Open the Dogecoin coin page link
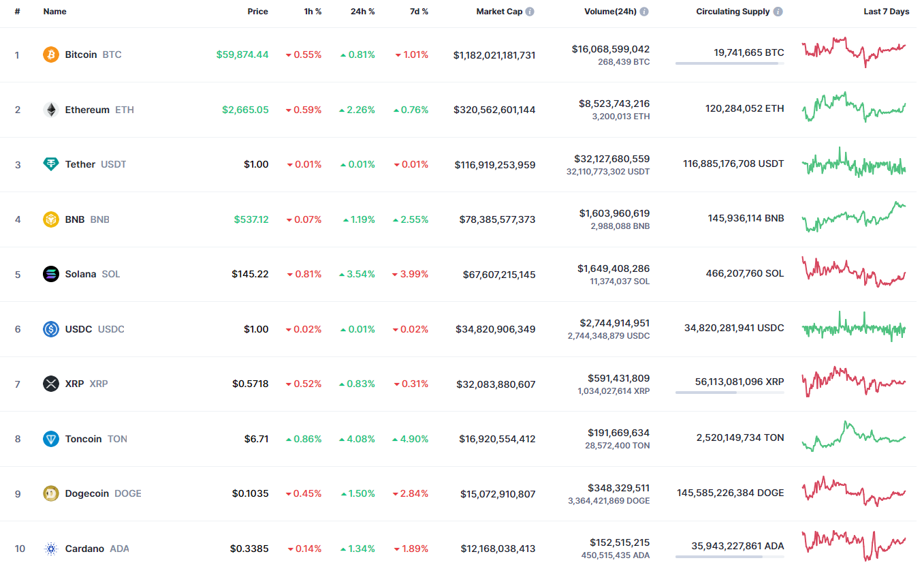Image resolution: width=924 pixels, height=567 pixels. [103, 493]
